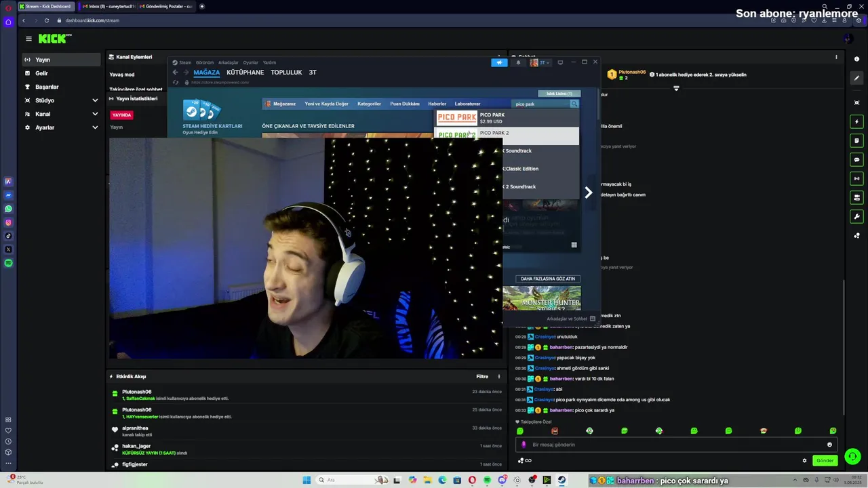The image size is (868, 488).
Task: Open Steam KÜTÜPHANE tab
Action: tap(245, 73)
